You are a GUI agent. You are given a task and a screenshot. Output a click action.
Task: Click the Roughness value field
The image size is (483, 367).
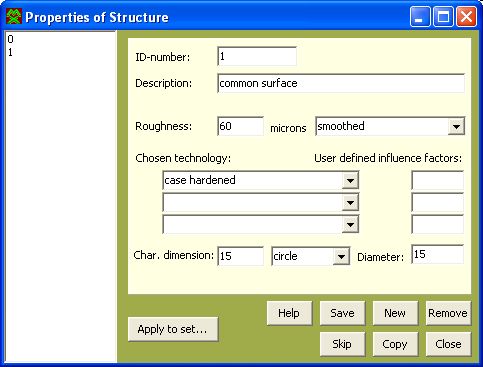(240, 126)
